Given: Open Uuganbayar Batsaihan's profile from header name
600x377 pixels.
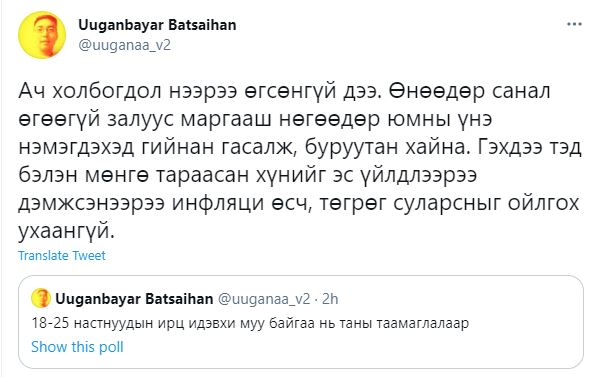Looking at the screenshot, I should (x=157, y=25).
